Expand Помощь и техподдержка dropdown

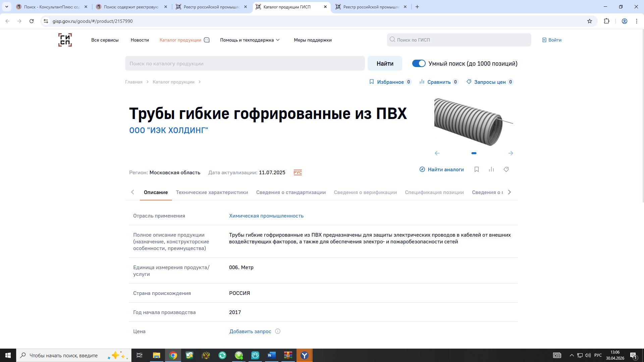point(250,40)
